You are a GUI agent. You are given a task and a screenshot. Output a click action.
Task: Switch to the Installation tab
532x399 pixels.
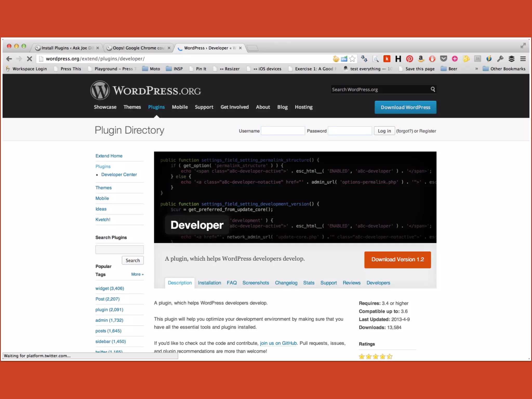coord(209,283)
